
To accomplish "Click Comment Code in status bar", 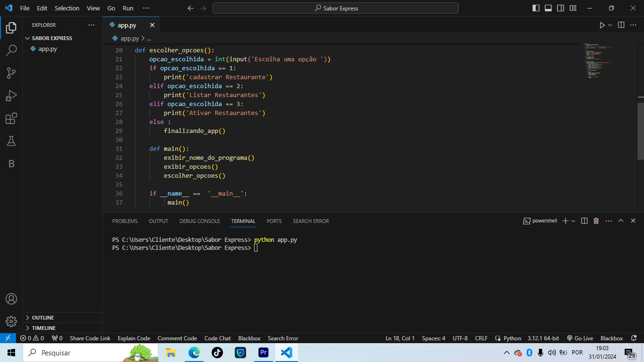I will 177,338.
